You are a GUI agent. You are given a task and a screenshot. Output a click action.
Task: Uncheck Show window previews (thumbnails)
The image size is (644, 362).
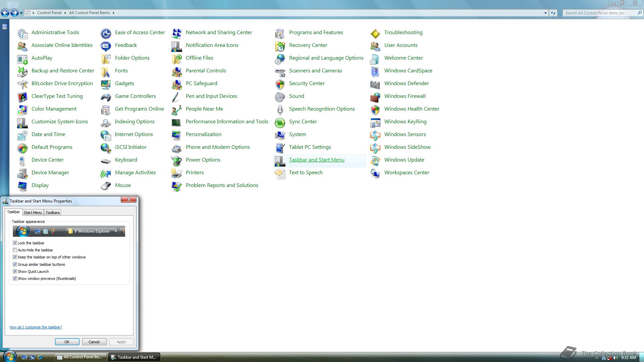click(15, 278)
